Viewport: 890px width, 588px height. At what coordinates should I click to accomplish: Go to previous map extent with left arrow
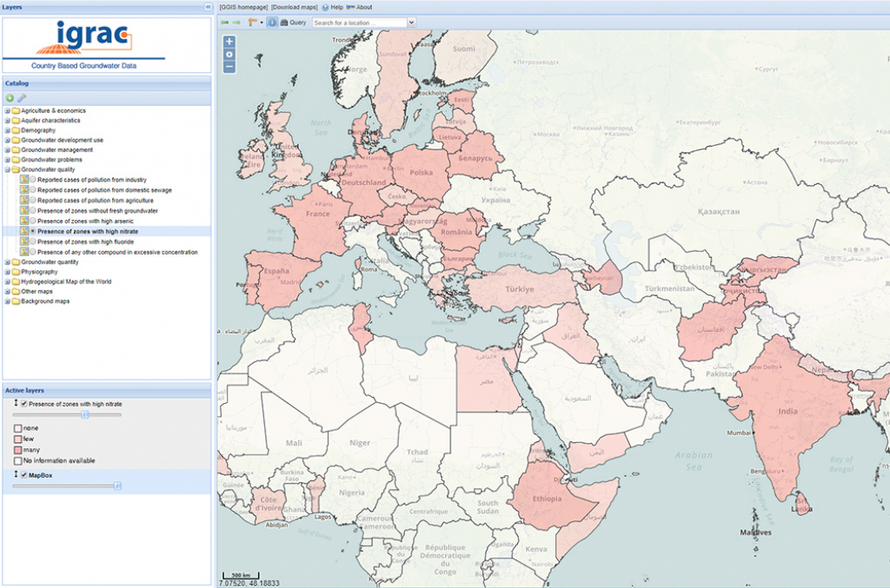click(224, 22)
